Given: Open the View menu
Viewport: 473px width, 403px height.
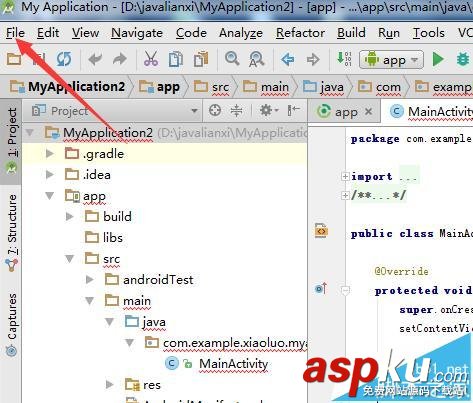Looking at the screenshot, I should click(x=85, y=33).
